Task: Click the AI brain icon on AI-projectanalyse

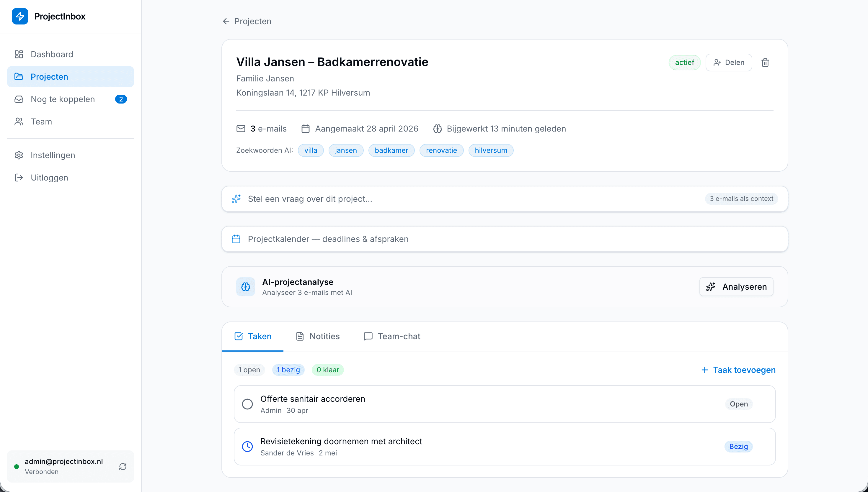Action: 245,286
